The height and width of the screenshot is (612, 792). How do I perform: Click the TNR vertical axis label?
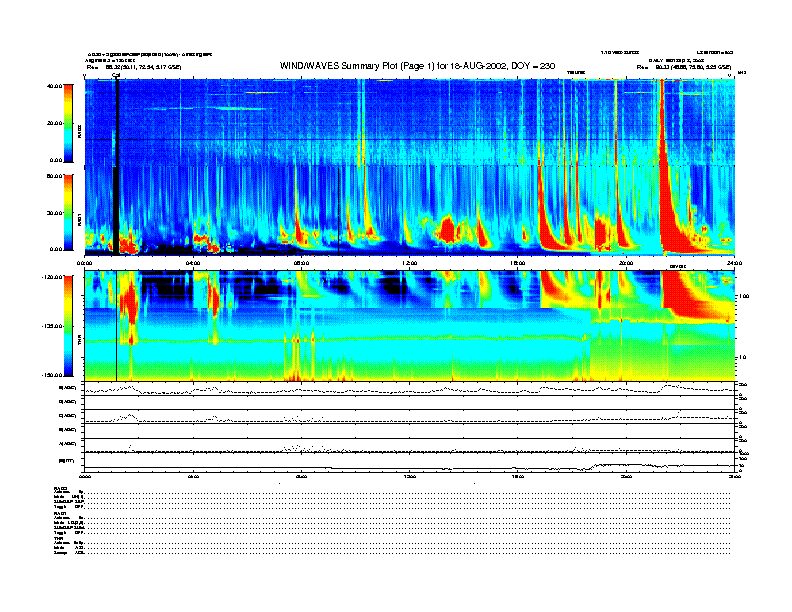coord(79,342)
